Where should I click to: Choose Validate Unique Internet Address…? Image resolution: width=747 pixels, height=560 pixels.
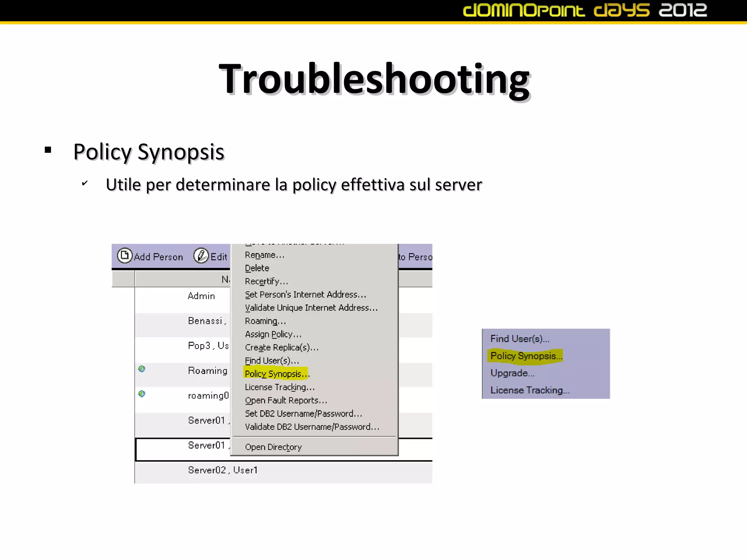point(311,308)
